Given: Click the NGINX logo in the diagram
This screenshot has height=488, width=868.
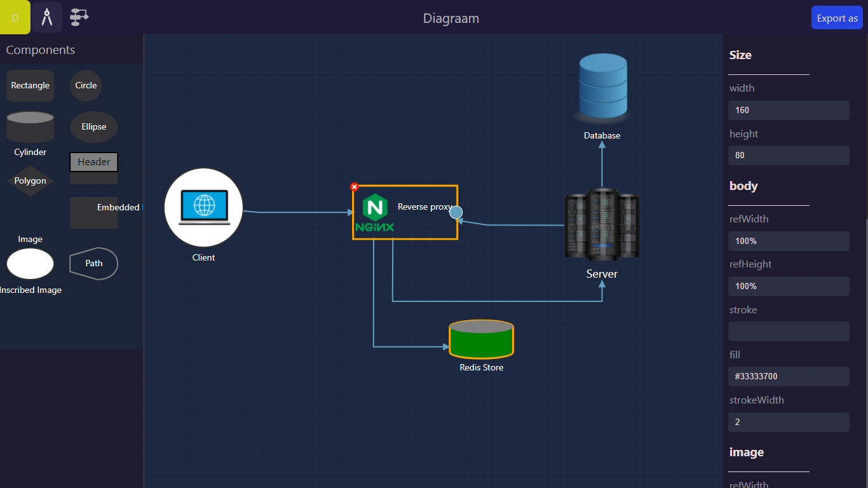Looking at the screenshot, I should pyautogui.click(x=375, y=213).
